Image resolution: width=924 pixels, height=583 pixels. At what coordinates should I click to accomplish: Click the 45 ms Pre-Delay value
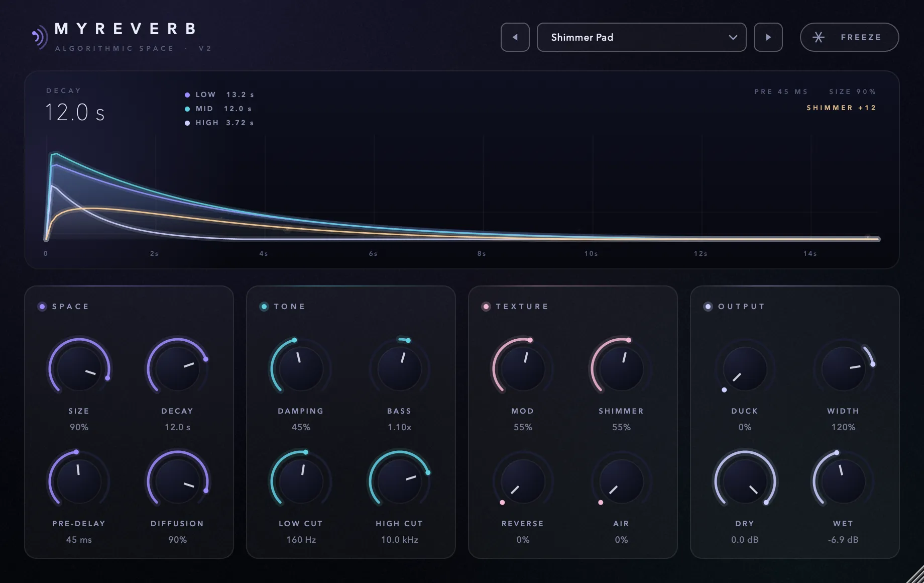point(79,539)
